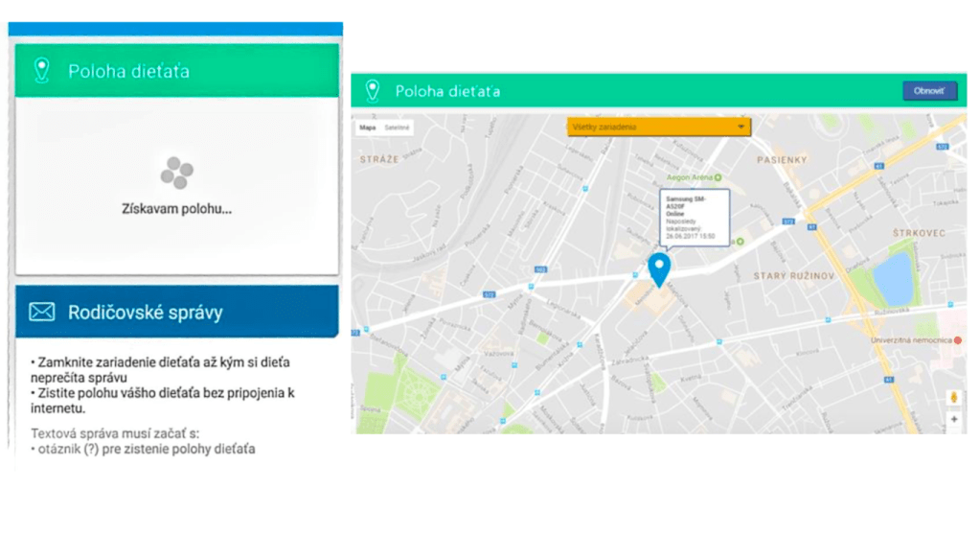Zoom in with the map plus button
This screenshot has width=980, height=535.
click(953, 420)
